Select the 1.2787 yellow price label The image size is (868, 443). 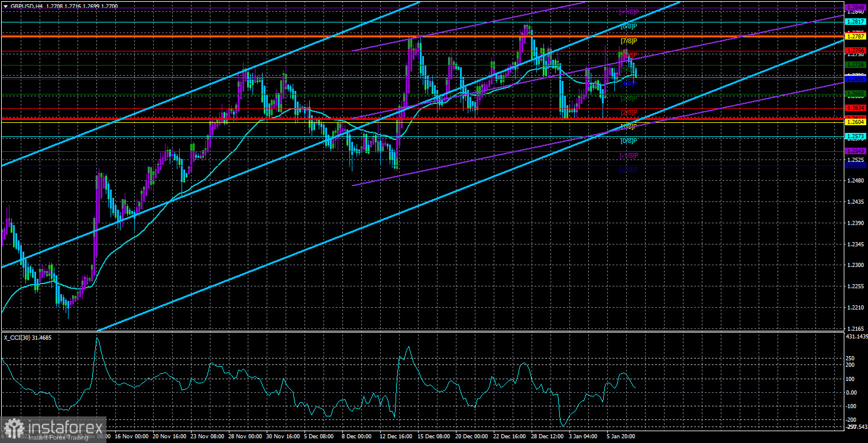click(856, 37)
